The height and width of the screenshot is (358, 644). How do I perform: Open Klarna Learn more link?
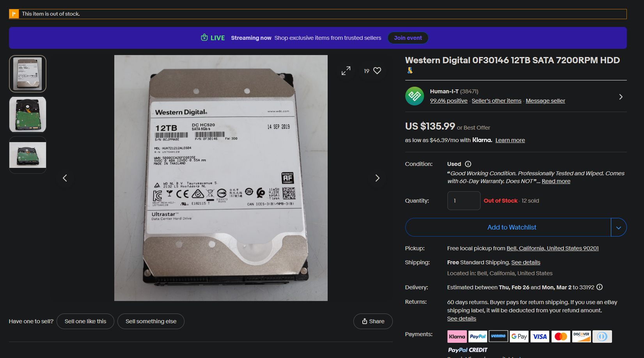coord(510,140)
